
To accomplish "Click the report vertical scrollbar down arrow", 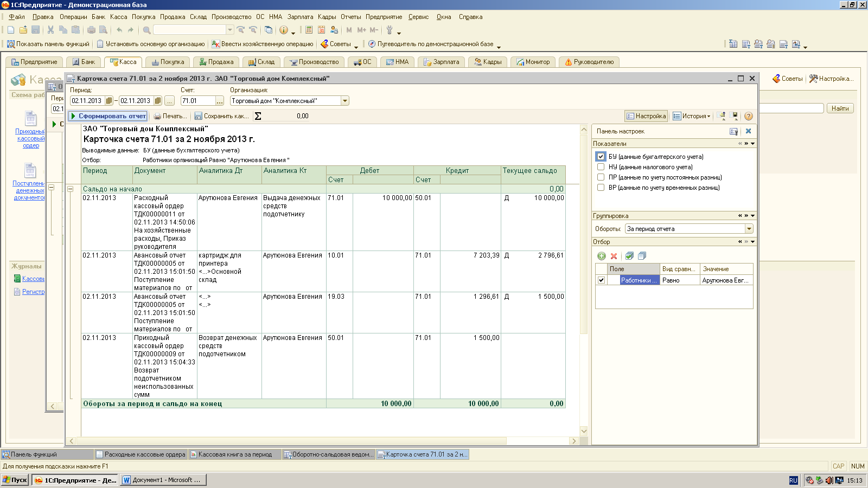I will pos(584,431).
